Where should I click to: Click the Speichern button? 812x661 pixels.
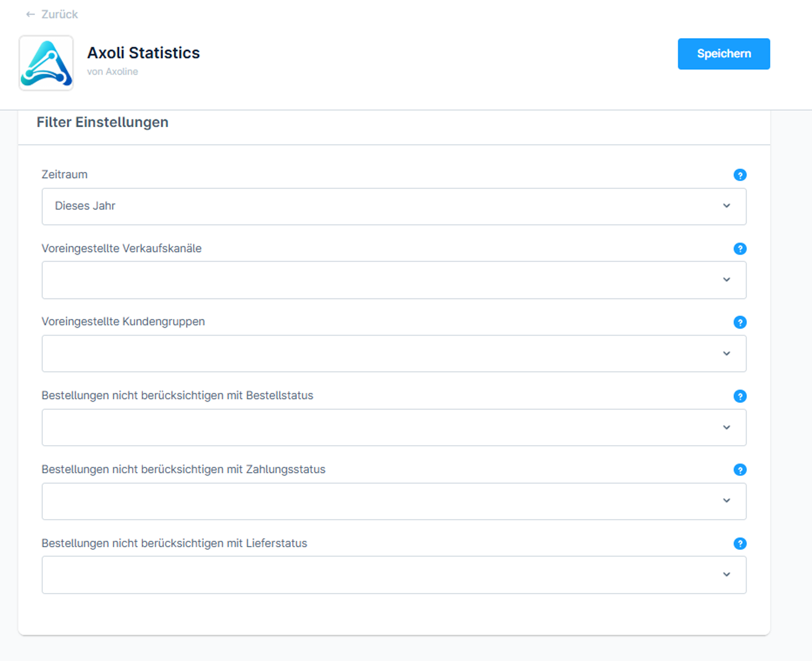click(724, 54)
